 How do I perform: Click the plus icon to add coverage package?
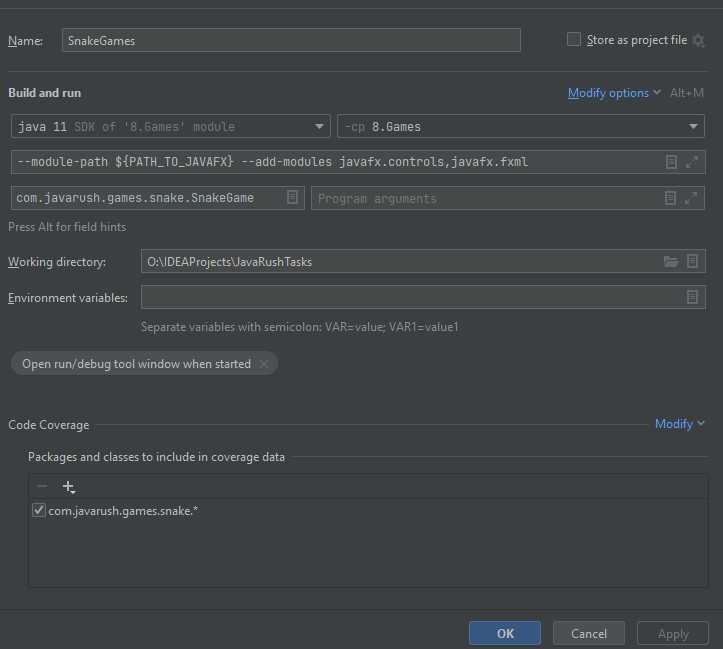tap(68, 487)
